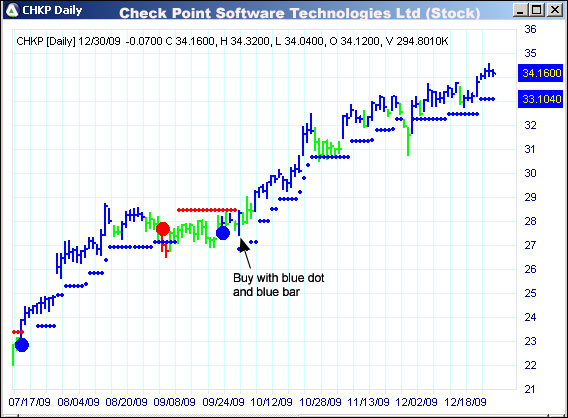This screenshot has height=418, width=568.
Task: Click the 09/08/09 date axis label
Action: pos(175,402)
